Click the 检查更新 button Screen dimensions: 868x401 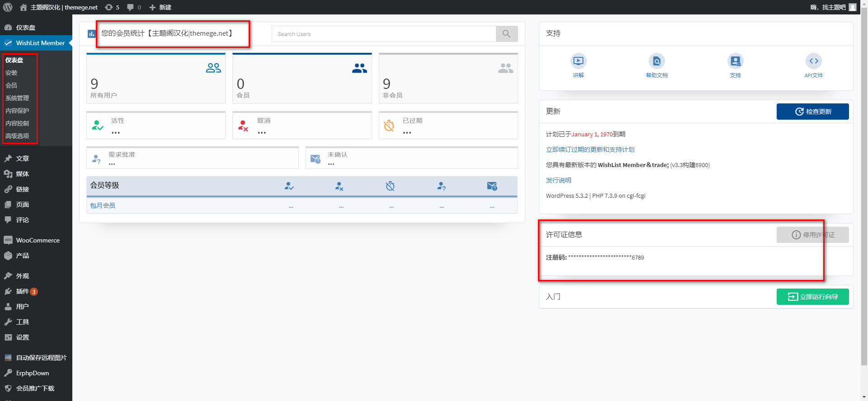pos(813,112)
